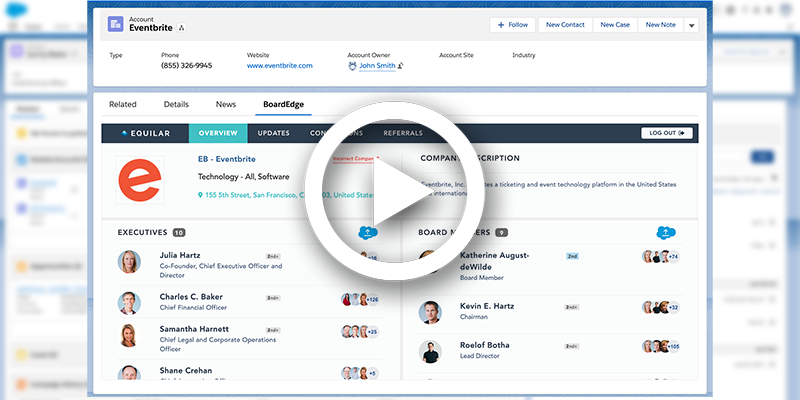
Task: Play the video with the center play button
Action: pos(394,190)
